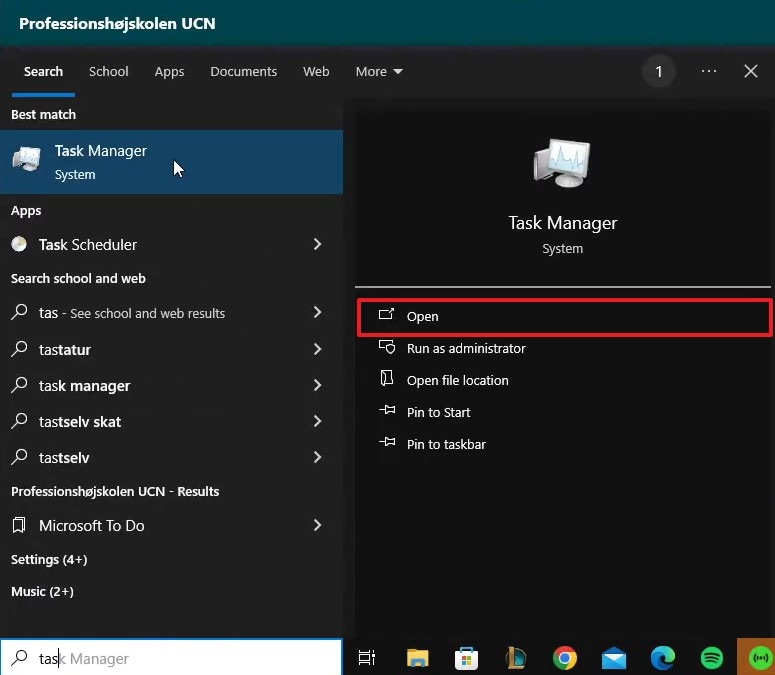Viewport: 775px width, 675px height.
Task: Click Open in the actions list
Action: 564,317
